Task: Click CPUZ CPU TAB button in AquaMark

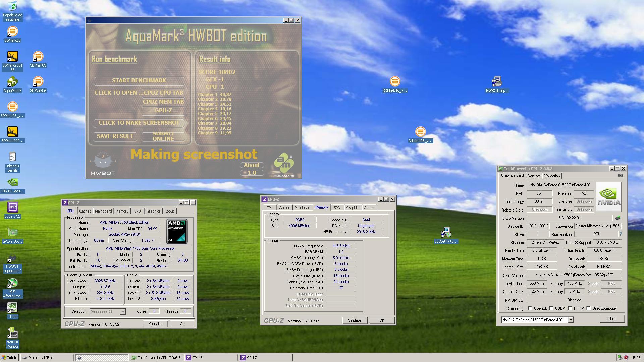Action: pyautogui.click(x=163, y=93)
